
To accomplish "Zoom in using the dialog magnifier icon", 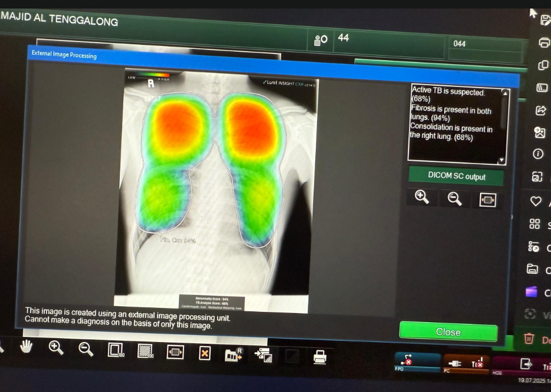I will (421, 197).
